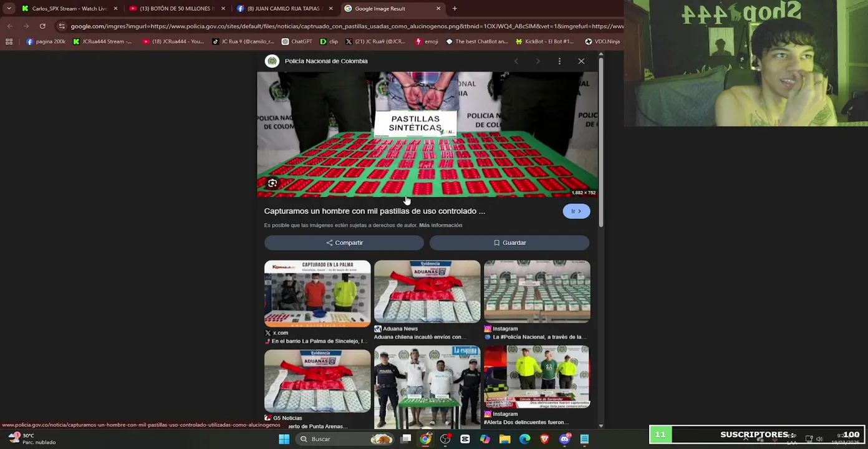Close the Carlos_SPX Stream tab
The width and height of the screenshot is (868, 449).
(x=115, y=9)
